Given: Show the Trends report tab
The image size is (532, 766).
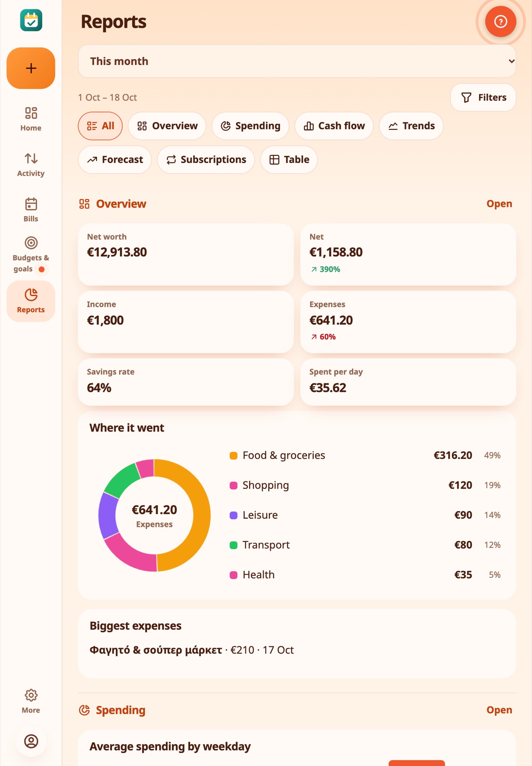Looking at the screenshot, I should click(411, 126).
